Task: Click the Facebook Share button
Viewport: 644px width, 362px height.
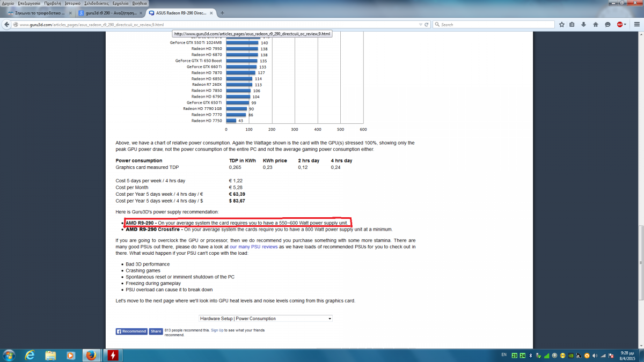Action: point(156,331)
